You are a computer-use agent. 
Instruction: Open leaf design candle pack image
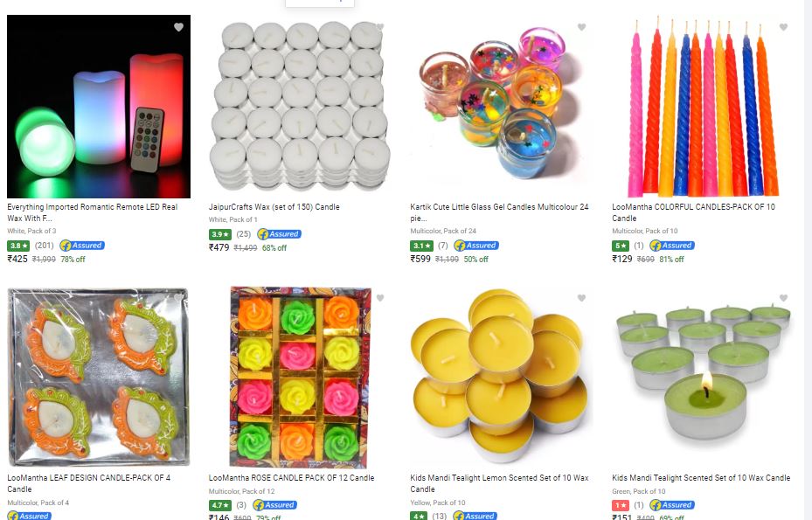(x=99, y=377)
